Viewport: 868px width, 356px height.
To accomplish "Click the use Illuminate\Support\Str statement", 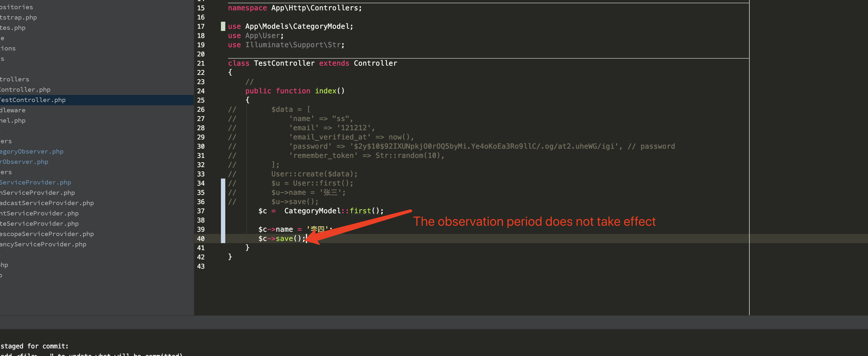I will pyautogui.click(x=286, y=44).
